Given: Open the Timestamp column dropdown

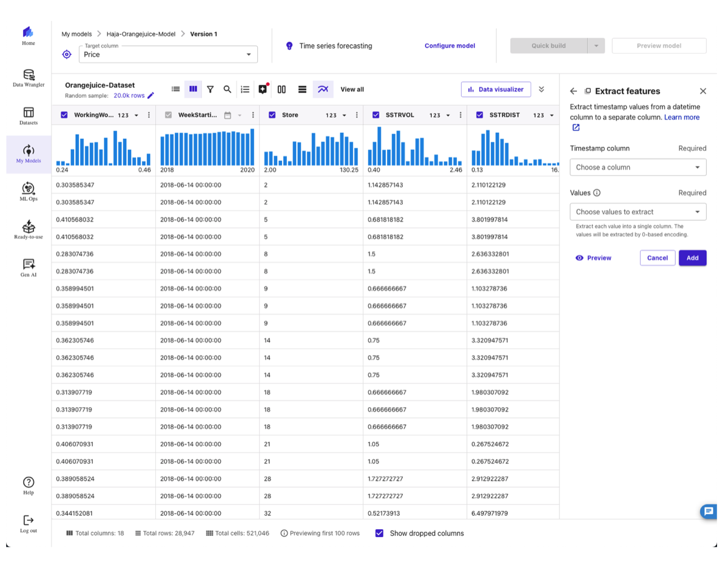Looking at the screenshot, I should [x=638, y=167].
